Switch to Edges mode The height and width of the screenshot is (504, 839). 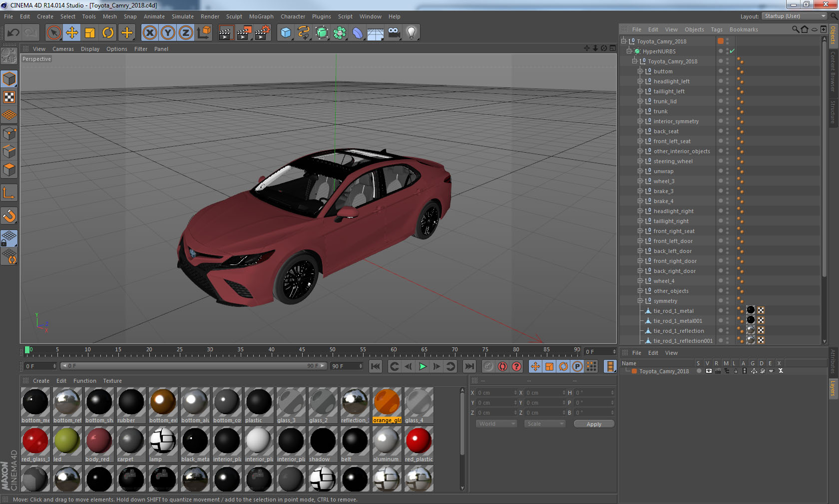[9, 152]
